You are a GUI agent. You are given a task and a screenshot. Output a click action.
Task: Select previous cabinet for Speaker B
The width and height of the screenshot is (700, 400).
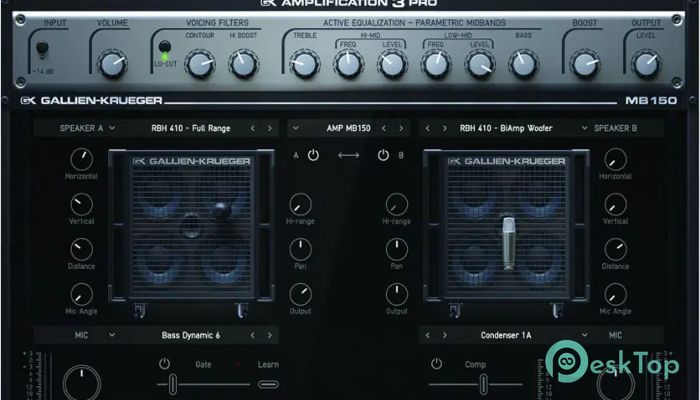(427, 128)
